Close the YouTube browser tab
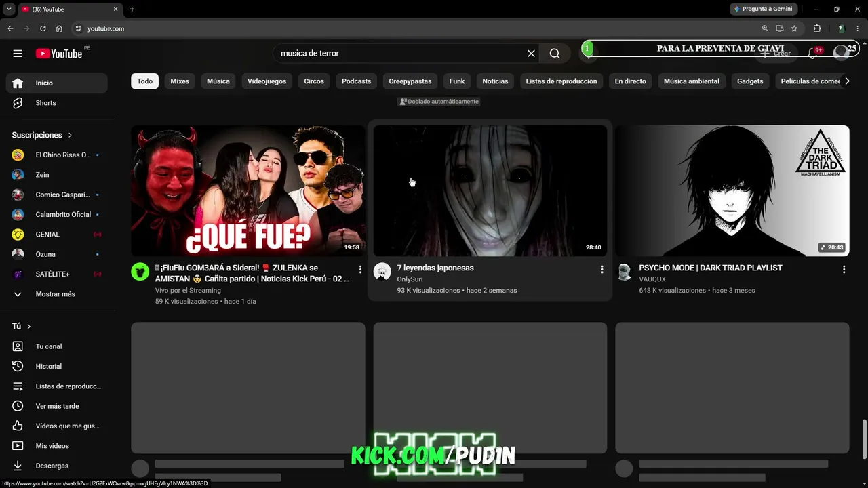The width and height of the screenshot is (868, 488). pyautogui.click(x=115, y=9)
